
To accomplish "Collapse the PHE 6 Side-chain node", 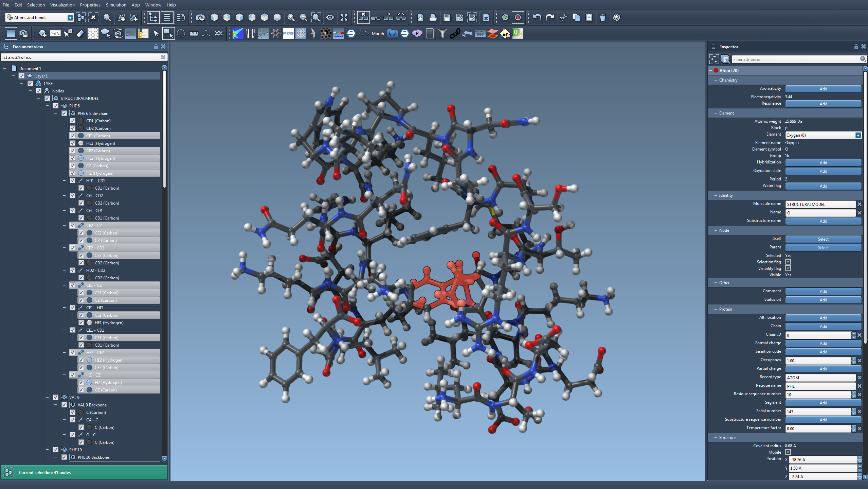I will tap(56, 113).
